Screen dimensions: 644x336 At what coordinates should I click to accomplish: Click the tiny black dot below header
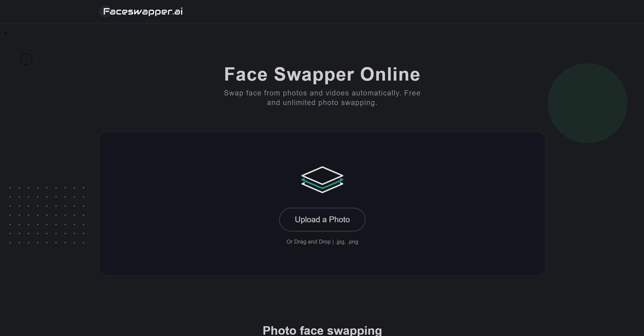[x=5, y=33]
